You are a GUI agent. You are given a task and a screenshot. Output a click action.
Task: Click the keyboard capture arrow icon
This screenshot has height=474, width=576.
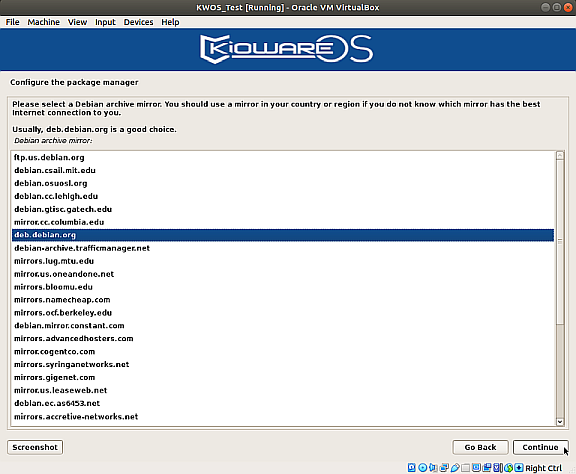[x=519, y=467]
